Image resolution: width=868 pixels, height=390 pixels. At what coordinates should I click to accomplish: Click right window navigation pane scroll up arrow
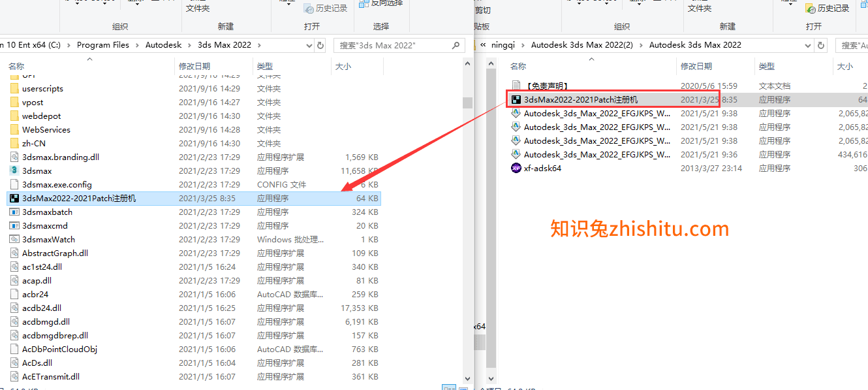coord(491,64)
